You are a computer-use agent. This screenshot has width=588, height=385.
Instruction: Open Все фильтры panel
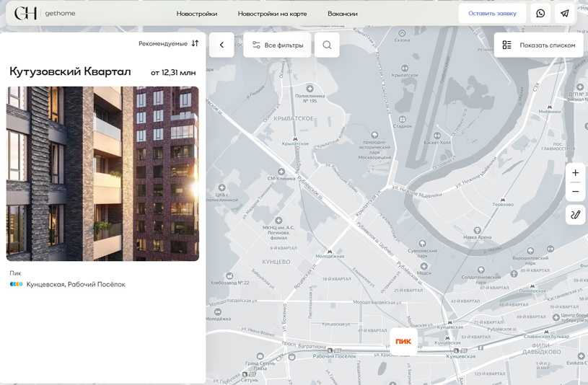click(x=277, y=45)
